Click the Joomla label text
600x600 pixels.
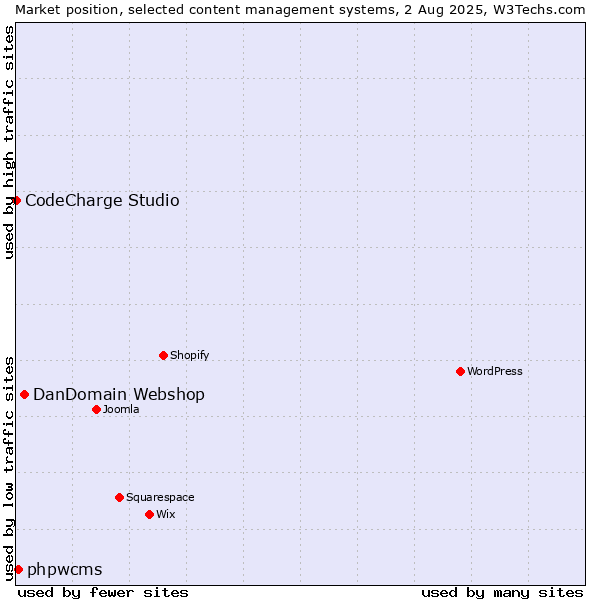(x=121, y=409)
